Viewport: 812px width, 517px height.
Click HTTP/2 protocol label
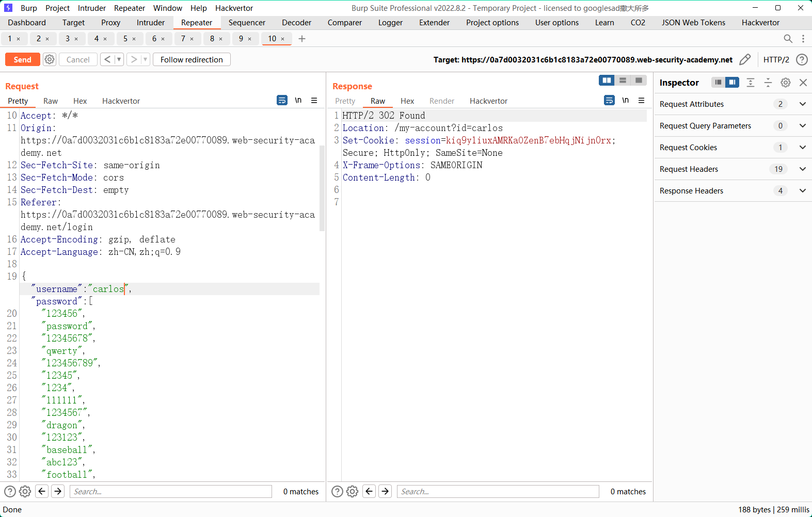tap(776, 60)
